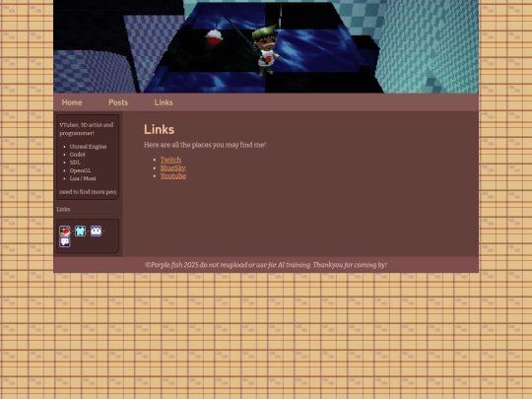Viewport: 532px width, 399px height.
Task: Click 'Godot' list item
Action: click(78, 155)
